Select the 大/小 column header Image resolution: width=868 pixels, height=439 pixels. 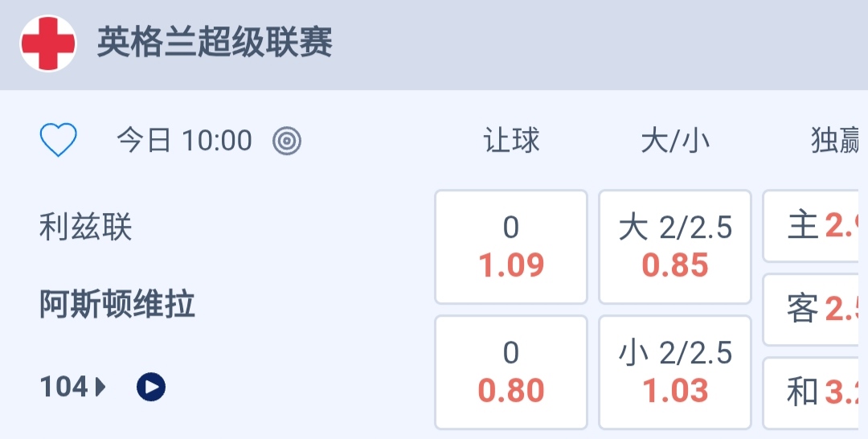point(675,142)
